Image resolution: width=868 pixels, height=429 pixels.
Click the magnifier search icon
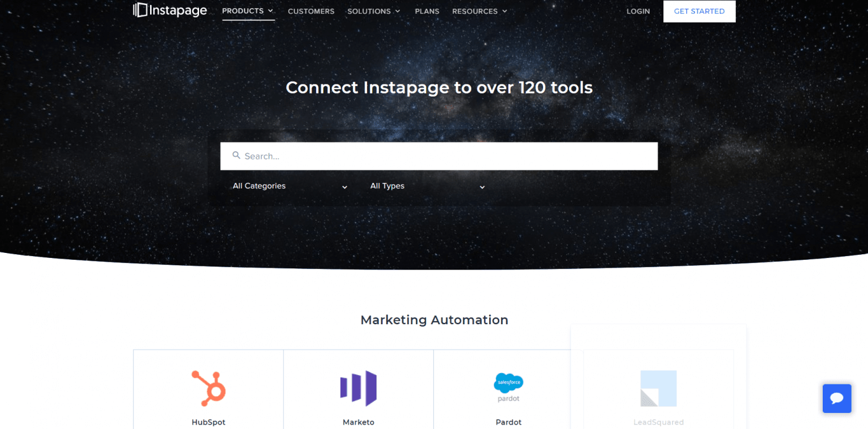pyautogui.click(x=236, y=156)
